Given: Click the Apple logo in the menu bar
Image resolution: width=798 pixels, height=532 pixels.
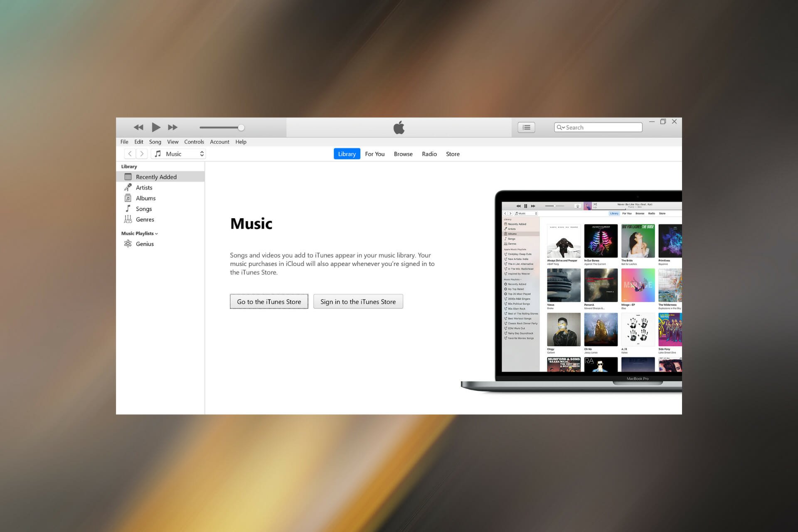Looking at the screenshot, I should click(x=399, y=127).
